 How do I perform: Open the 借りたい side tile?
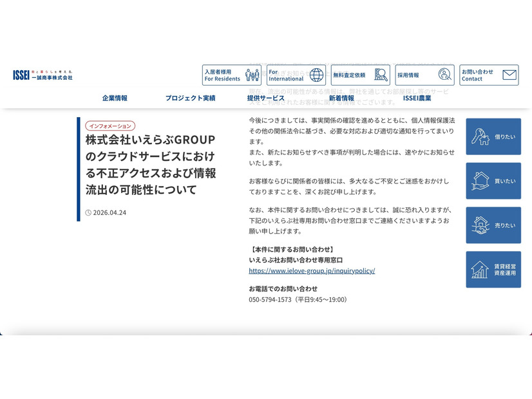tap(493, 136)
